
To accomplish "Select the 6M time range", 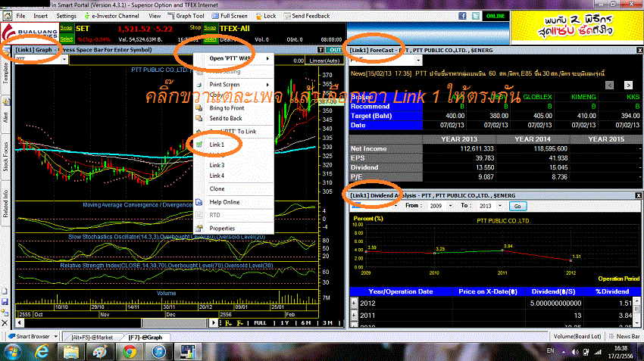I will [x=305, y=323].
